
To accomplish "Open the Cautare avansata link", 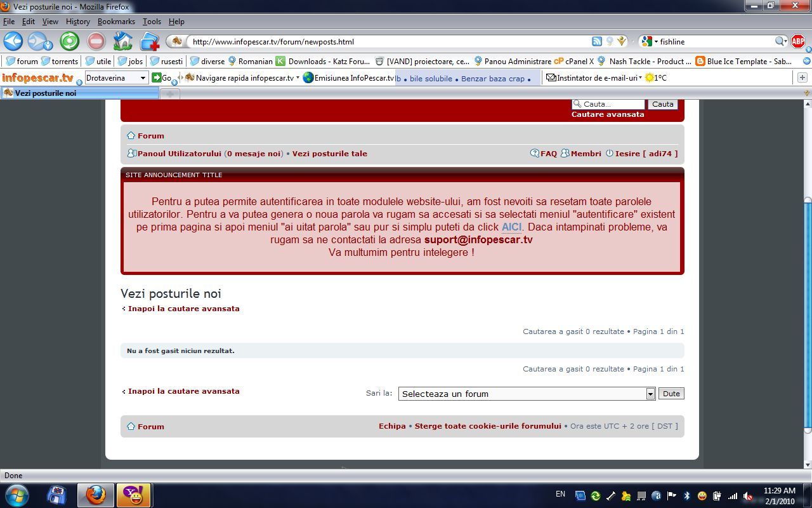I will tap(608, 114).
